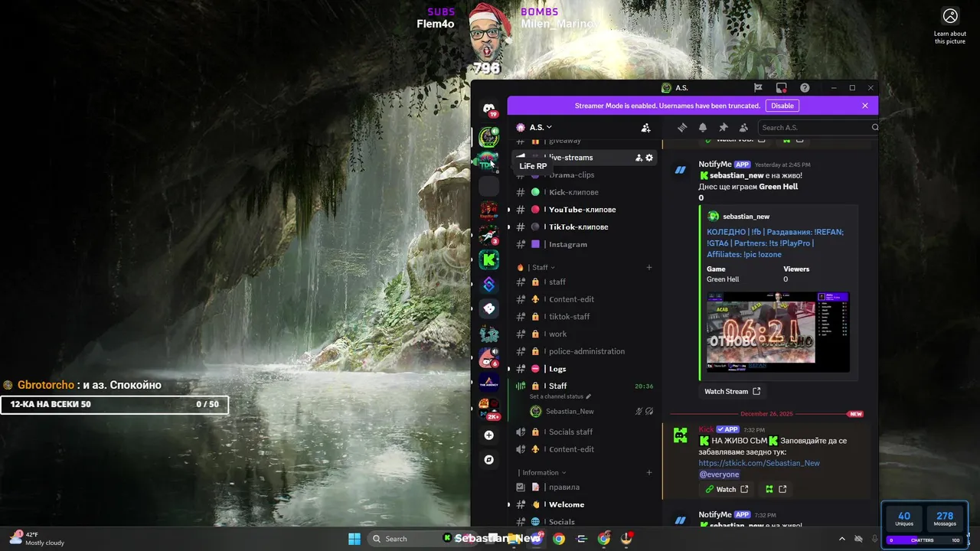Image resolution: width=980 pixels, height=551 pixels.
Task: Edit channel status pencil icon
Action: [x=589, y=396]
